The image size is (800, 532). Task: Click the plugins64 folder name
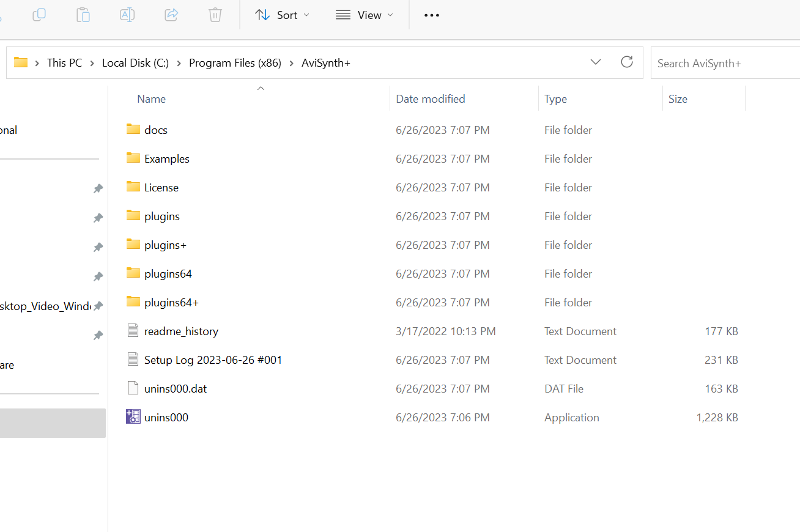click(168, 274)
